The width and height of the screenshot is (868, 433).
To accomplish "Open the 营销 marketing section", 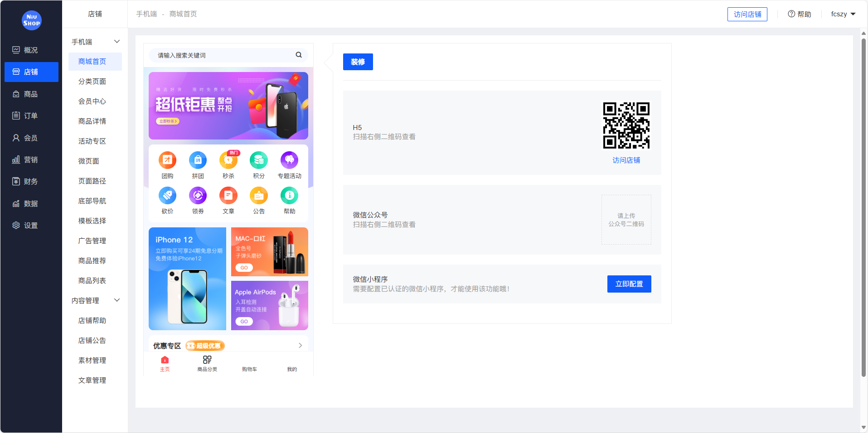I will tap(31, 159).
